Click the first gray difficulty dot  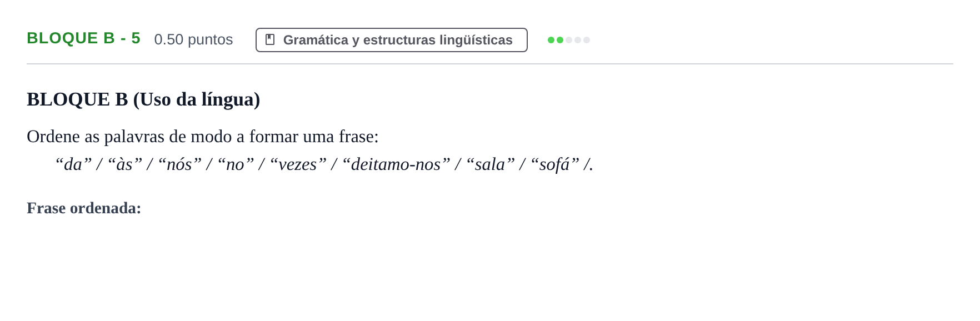tap(569, 40)
